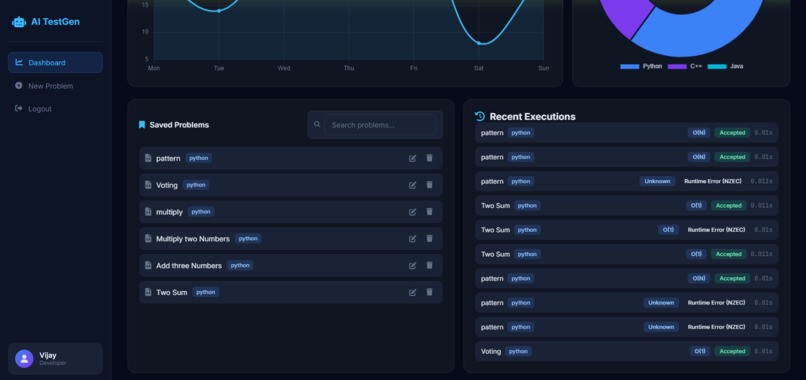Click file icon beside Multiply two Numbers
This screenshot has height=380, width=806.
(x=148, y=239)
